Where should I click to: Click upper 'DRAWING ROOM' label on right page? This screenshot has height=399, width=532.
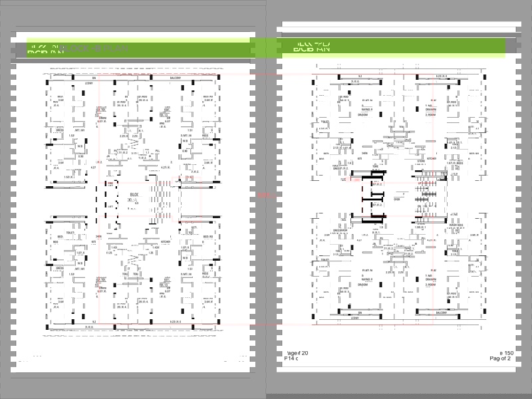(x=431, y=110)
